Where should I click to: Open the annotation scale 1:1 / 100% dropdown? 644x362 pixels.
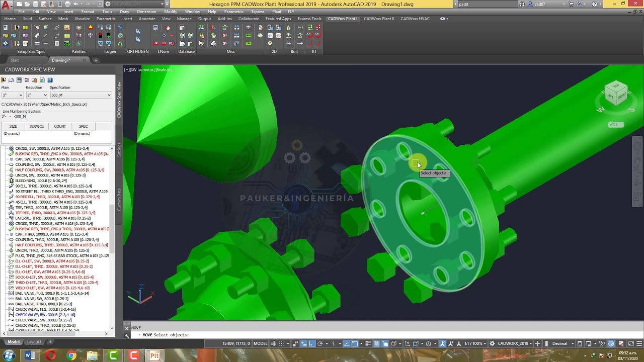pos(475,343)
